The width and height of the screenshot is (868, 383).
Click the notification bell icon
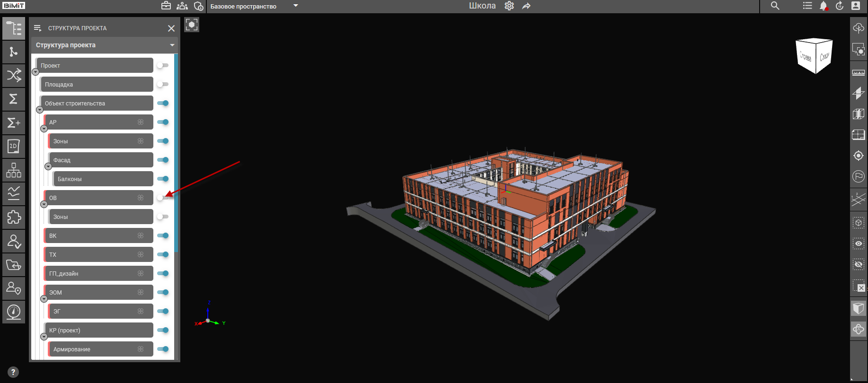point(823,6)
